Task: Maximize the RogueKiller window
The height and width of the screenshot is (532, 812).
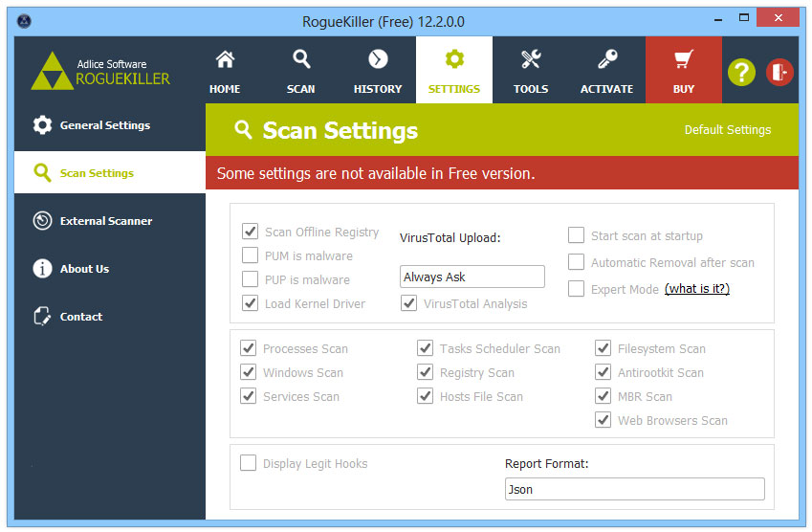Action: click(x=744, y=17)
